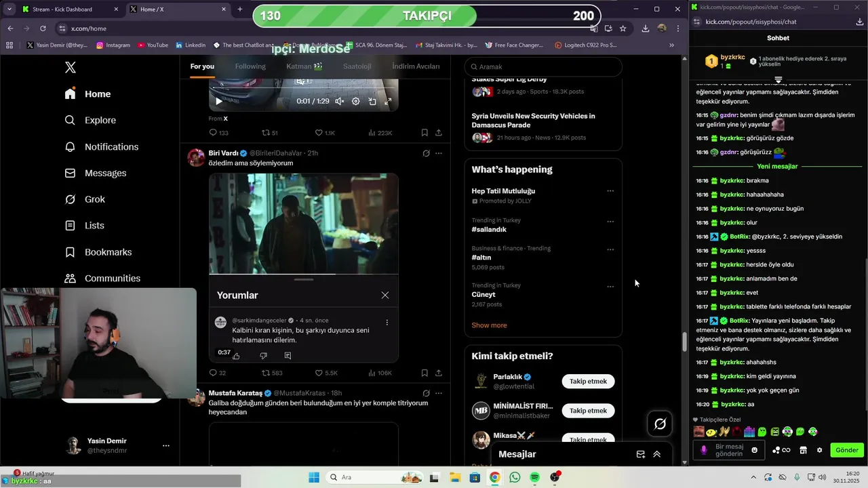
Task: Open Bookmarks in the X sidebar
Action: pyautogui.click(x=98, y=252)
